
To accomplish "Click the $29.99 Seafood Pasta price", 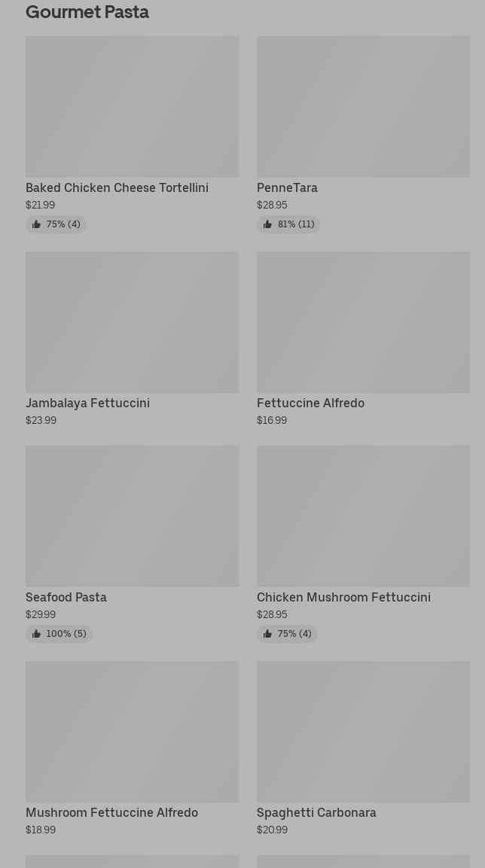I will tap(41, 615).
